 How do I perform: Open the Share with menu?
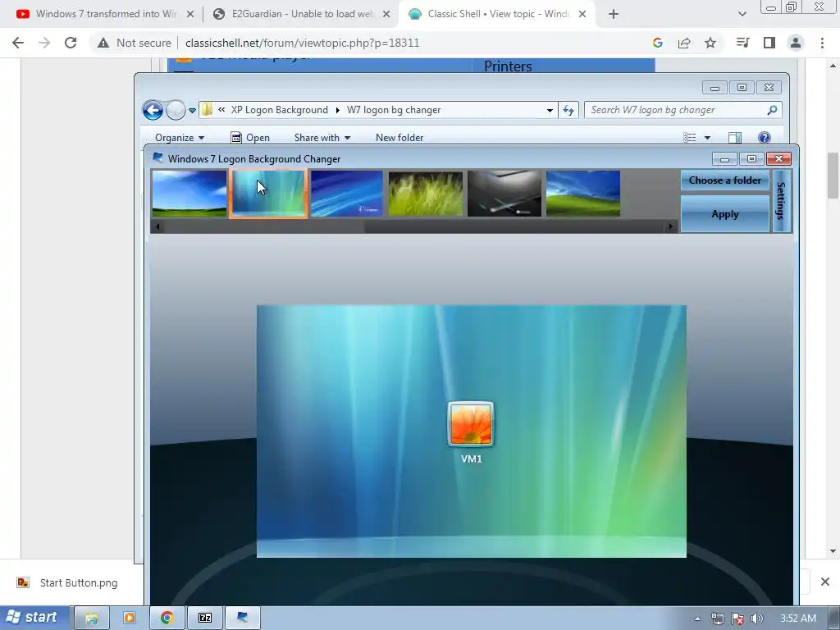tap(322, 138)
